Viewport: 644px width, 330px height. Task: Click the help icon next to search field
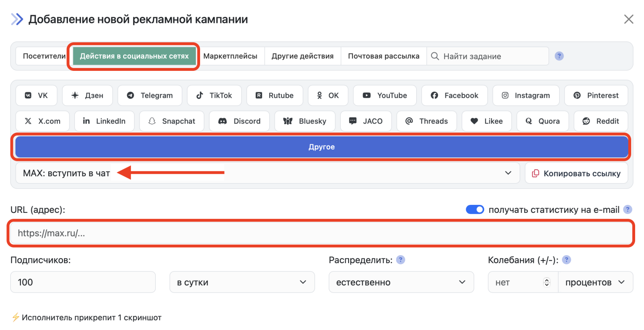[559, 56]
